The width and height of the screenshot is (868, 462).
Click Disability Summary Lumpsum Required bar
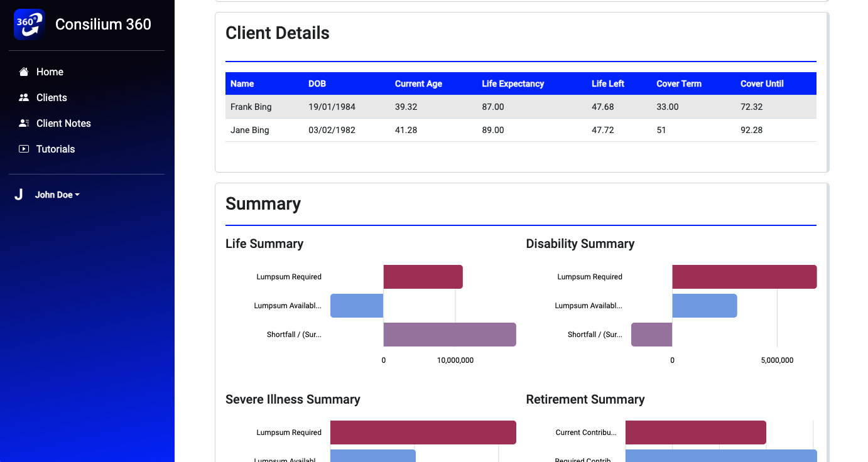point(744,277)
